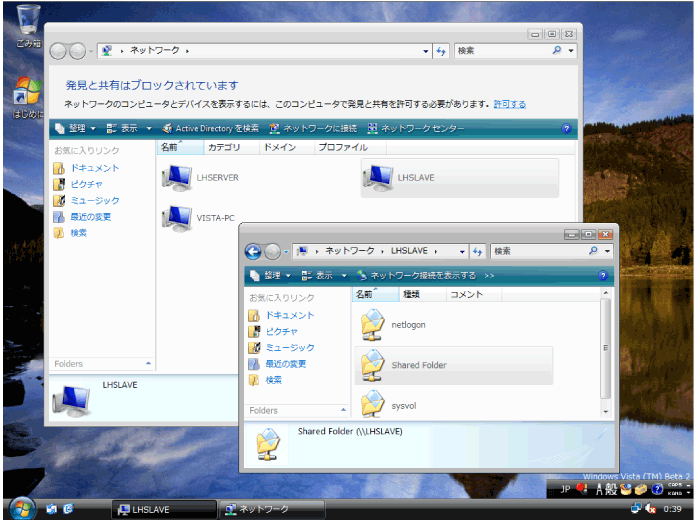700x520 pixels.
Task: Click the help icon in Network window toolbar
Action: 567,129
